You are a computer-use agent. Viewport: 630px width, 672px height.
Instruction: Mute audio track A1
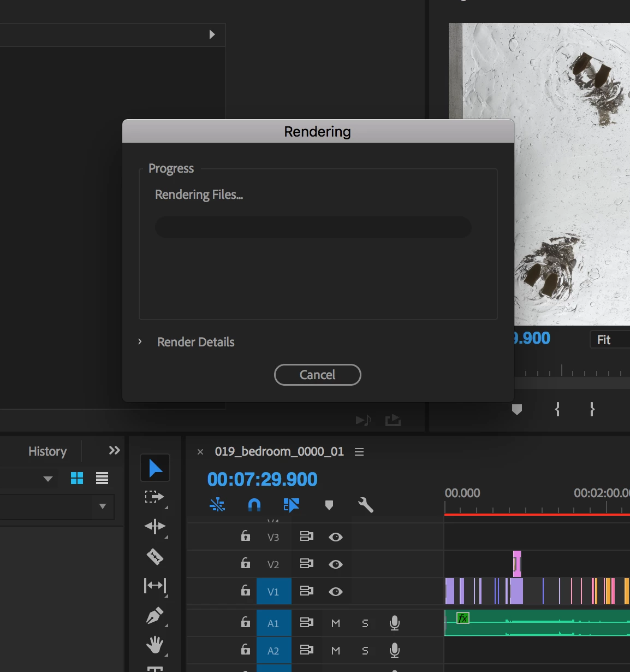pyautogui.click(x=336, y=623)
